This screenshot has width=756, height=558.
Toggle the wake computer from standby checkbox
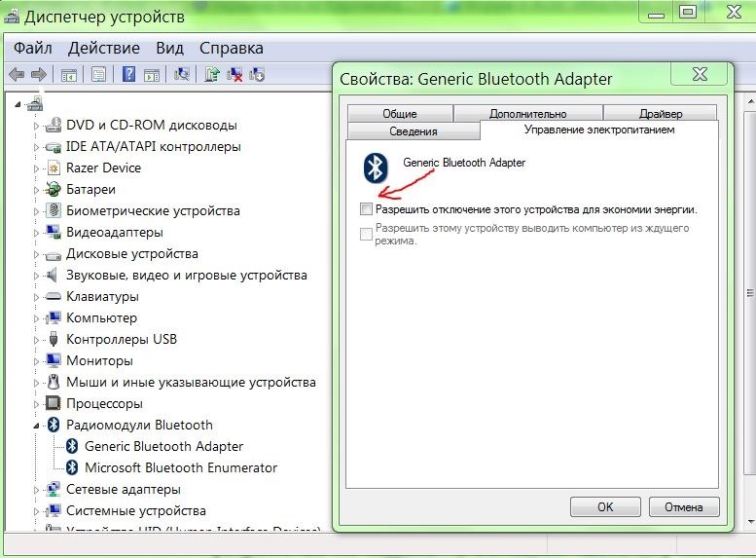coord(366,234)
